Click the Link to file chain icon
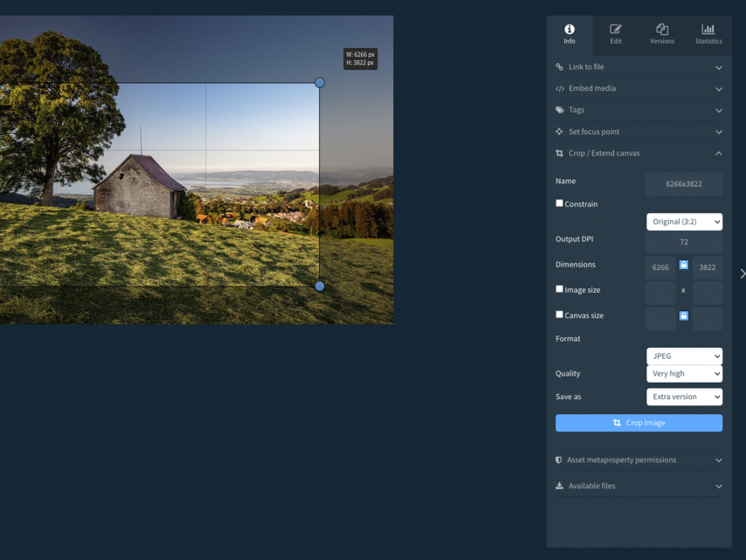Screen dimensions: 746x560 (x=559, y=67)
